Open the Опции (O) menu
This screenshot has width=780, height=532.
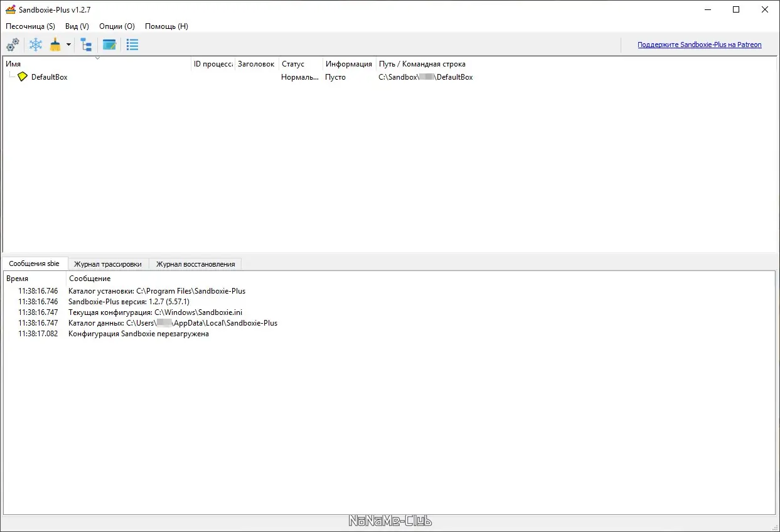pyautogui.click(x=117, y=26)
